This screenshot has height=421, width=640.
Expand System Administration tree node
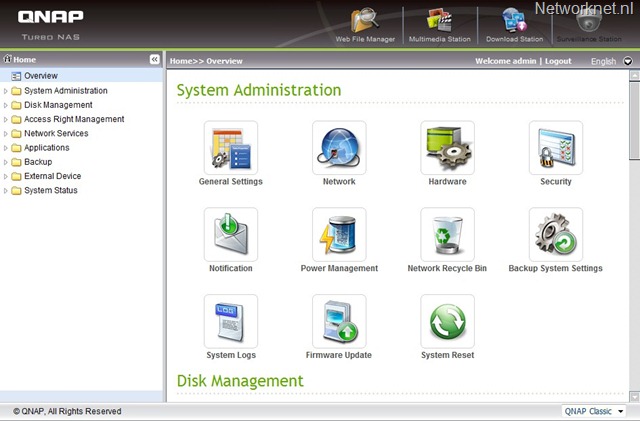[5, 91]
